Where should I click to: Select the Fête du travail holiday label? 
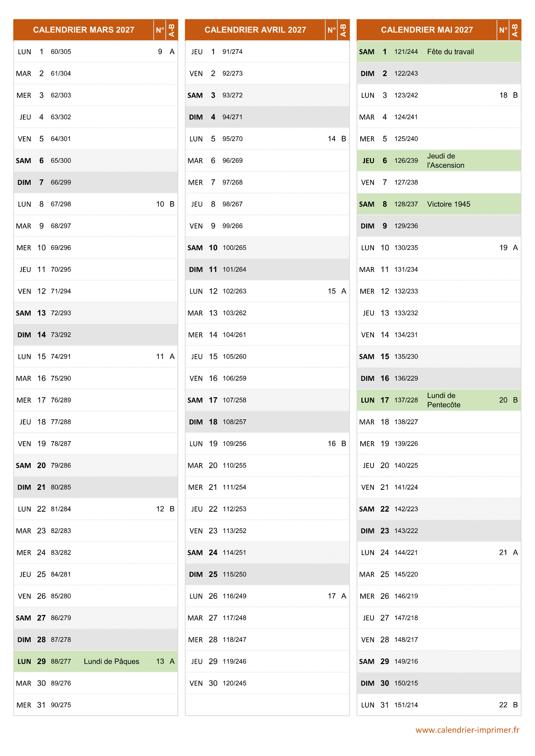(450, 52)
